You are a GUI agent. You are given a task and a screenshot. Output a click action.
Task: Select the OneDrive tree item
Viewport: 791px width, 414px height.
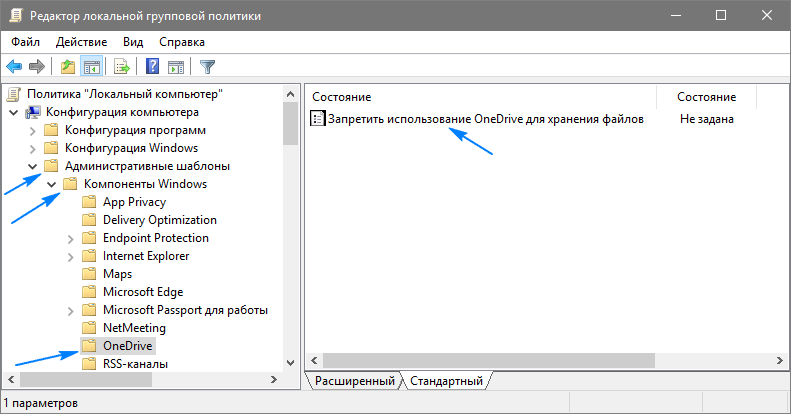click(128, 346)
